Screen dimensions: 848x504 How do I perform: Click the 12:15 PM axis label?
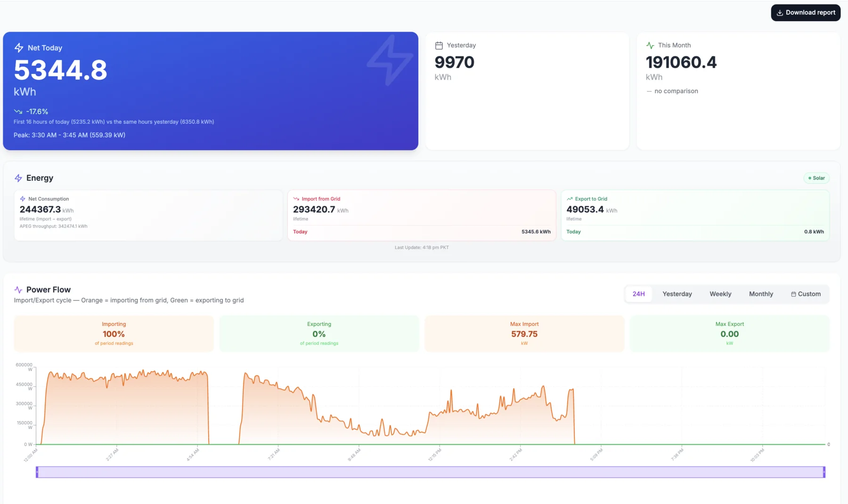435,455
